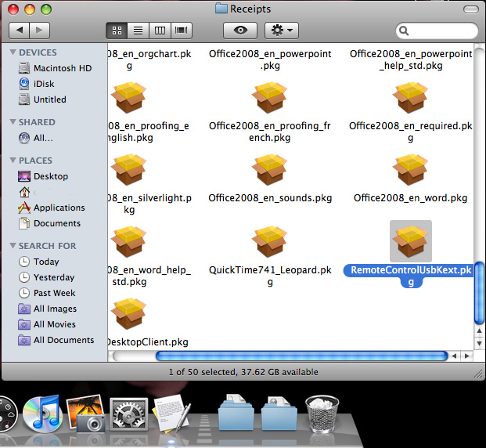Open the Trash in the Dock
This screenshot has width=486, height=448.
322,414
